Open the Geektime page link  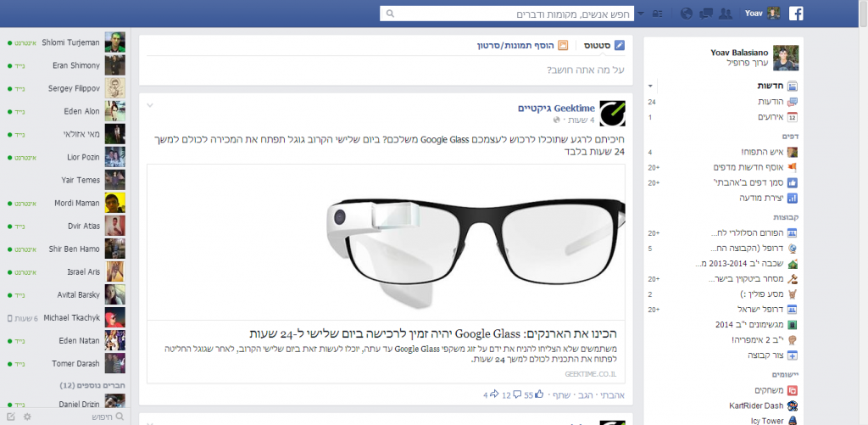pos(556,108)
